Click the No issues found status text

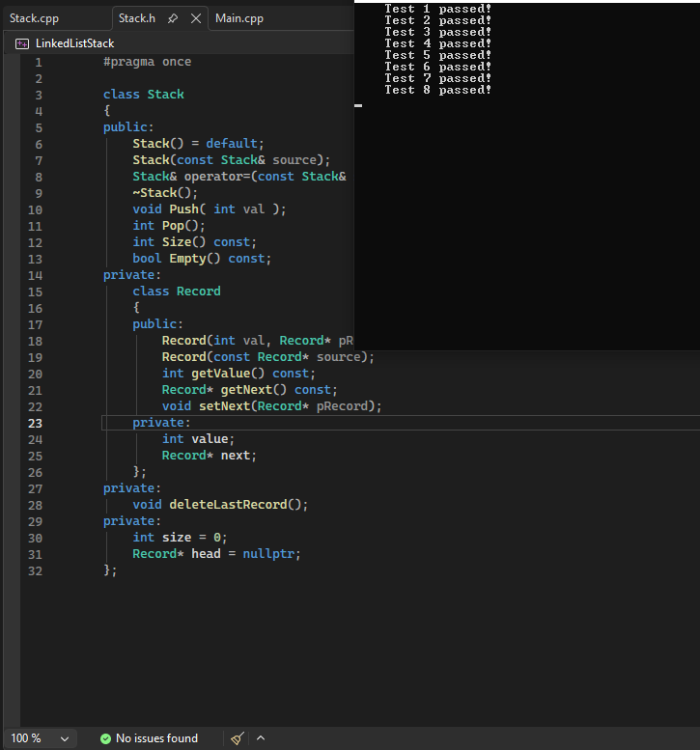pos(156,738)
